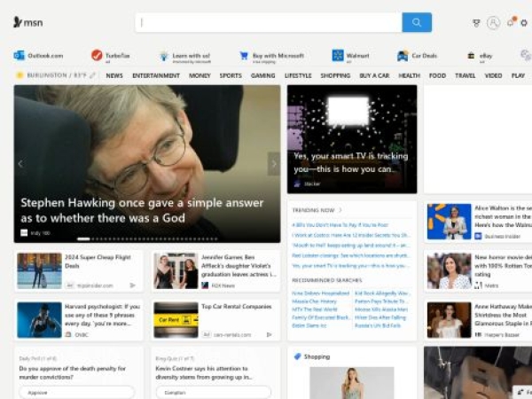Edit location with pencil icon beside Burlington

[x=92, y=75]
